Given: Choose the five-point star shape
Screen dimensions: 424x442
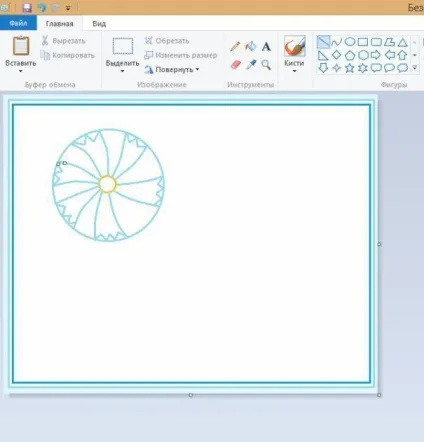Looking at the screenshot, I should [x=350, y=68].
